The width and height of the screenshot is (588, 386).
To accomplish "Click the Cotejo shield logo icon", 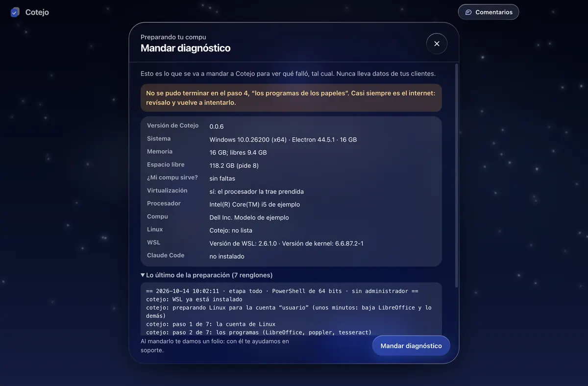I will 15,12.
